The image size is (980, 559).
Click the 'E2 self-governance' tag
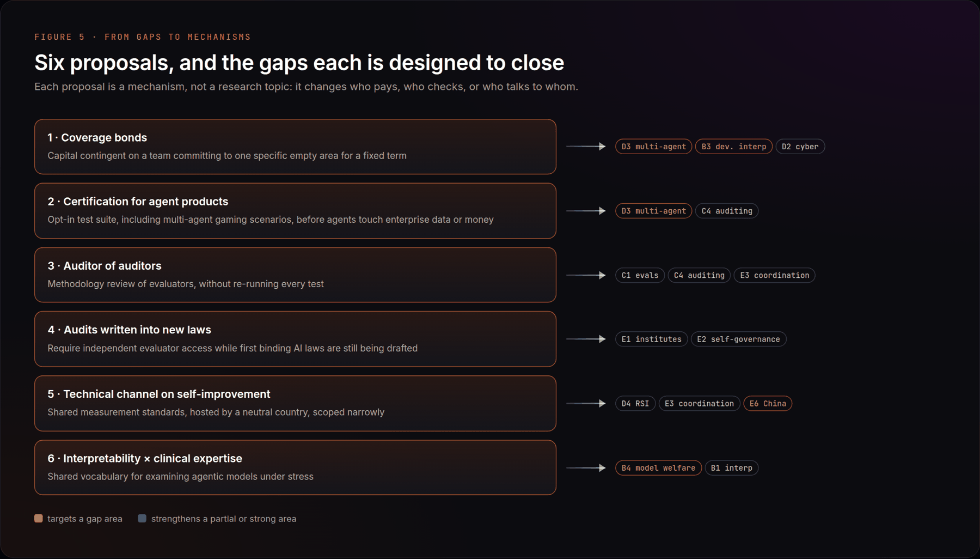coord(738,339)
